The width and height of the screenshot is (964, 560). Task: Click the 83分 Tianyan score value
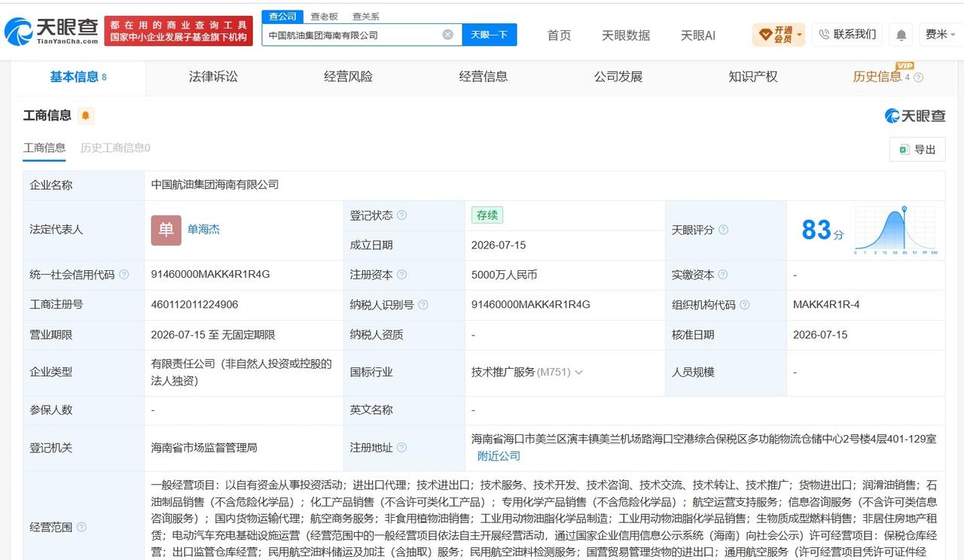pos(822,230)
